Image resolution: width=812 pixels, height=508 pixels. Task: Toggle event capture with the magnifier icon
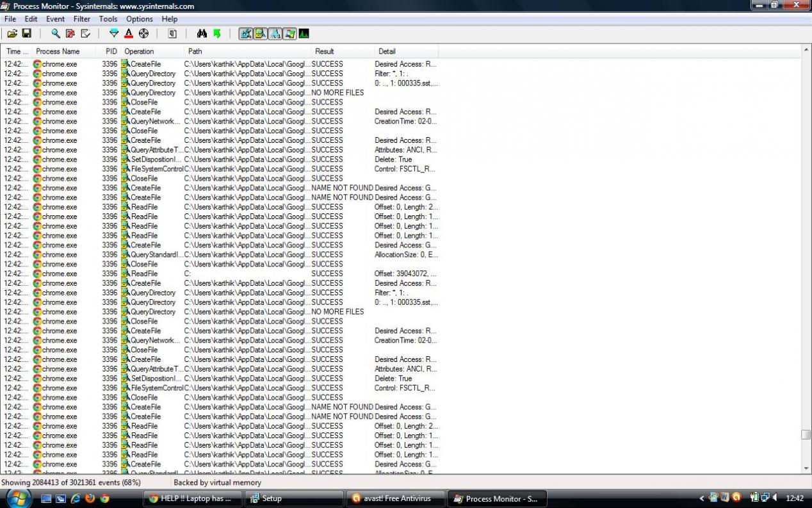click(56, 34)
